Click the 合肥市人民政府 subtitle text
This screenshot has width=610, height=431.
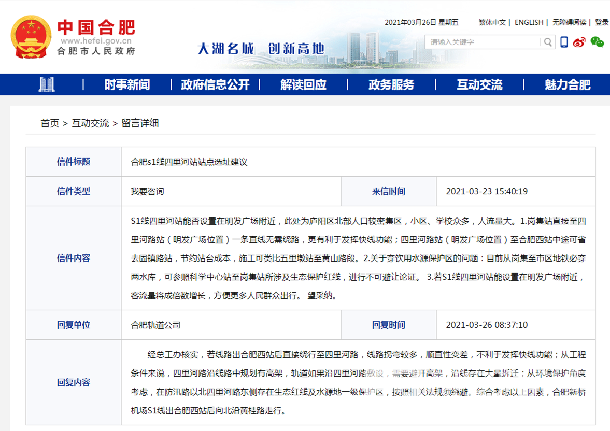pyautogui.click(x=96, y=51)
